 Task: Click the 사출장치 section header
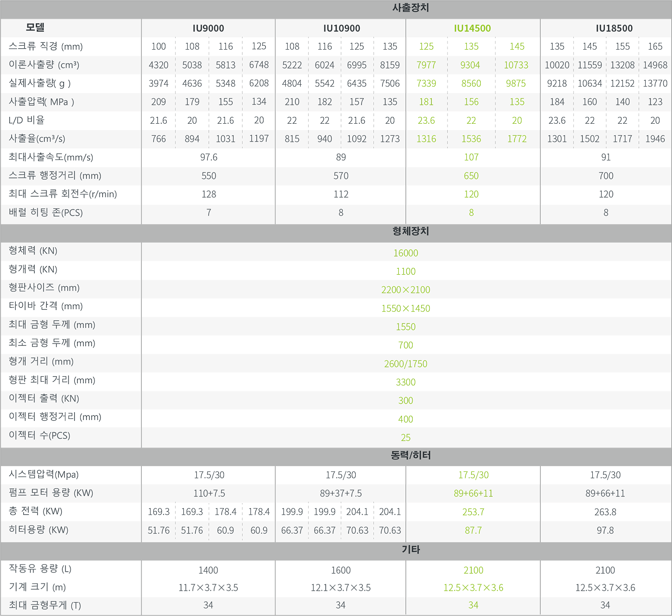410,8
